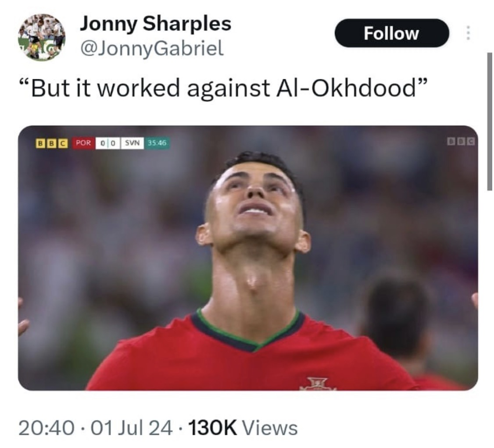Click the Jonny Sharples display name
This screenshot has height=448, width=494.
(x=156, y=24)
